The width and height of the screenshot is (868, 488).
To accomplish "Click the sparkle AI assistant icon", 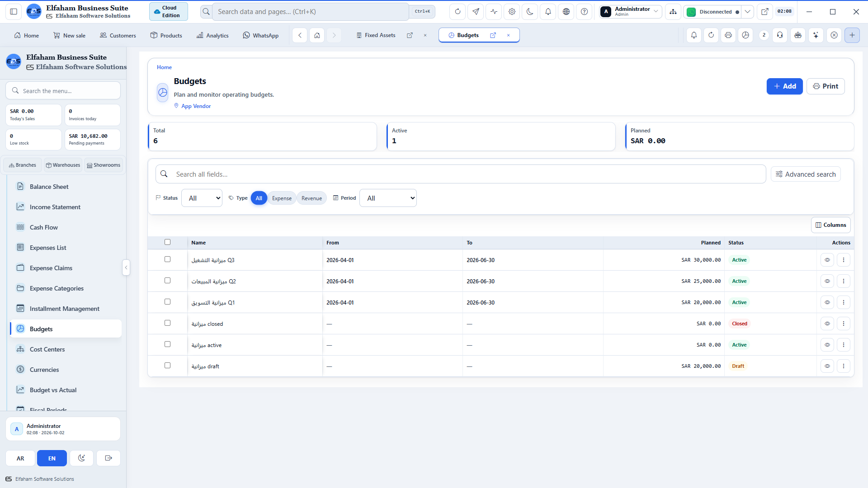I will pos(816,35).
